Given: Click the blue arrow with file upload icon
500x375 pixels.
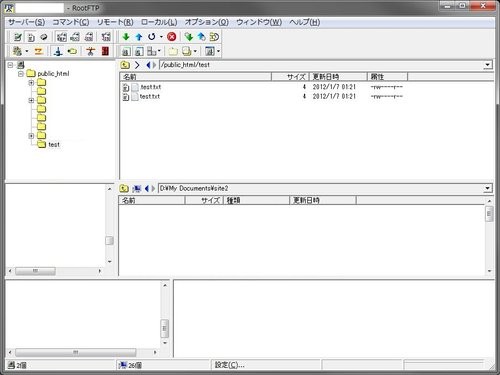Looking at the screenshot, I should (201, 37).
